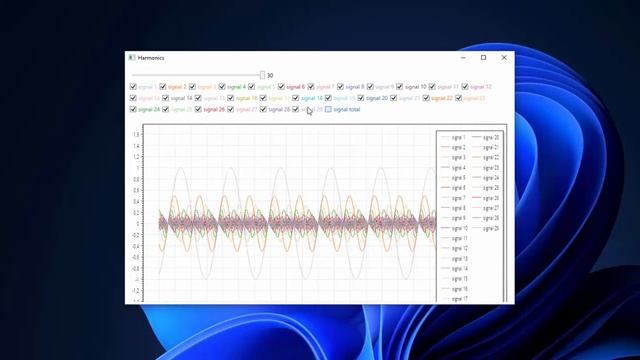
Task: Click signal 4 entry in chart legend
Action: point(453,168)
